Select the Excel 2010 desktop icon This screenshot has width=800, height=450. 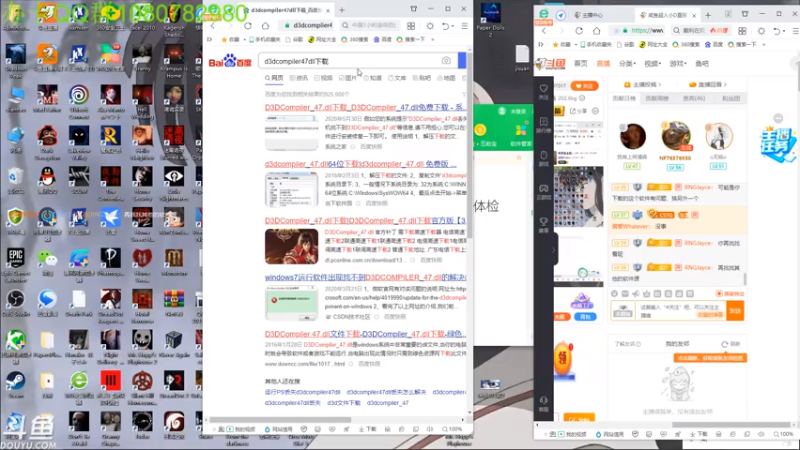click(x=142, y=16)
